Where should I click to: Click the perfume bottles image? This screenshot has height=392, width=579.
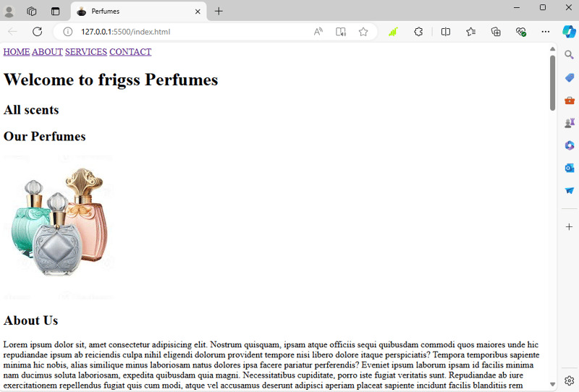[x=59, y=226]
